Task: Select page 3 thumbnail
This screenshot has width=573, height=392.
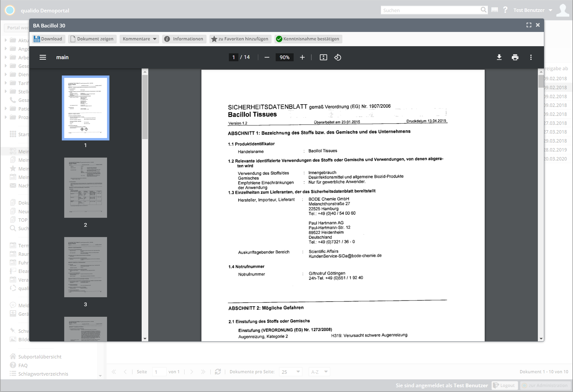Action: [x=86, y=267]
